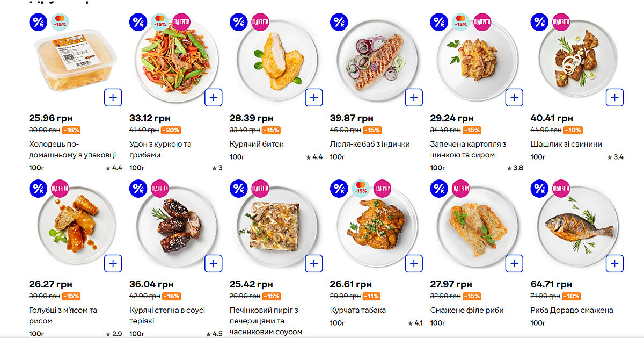Add Риба Дорадо смажена to cart
644x338 pixels.
click(x=614, y=264)
